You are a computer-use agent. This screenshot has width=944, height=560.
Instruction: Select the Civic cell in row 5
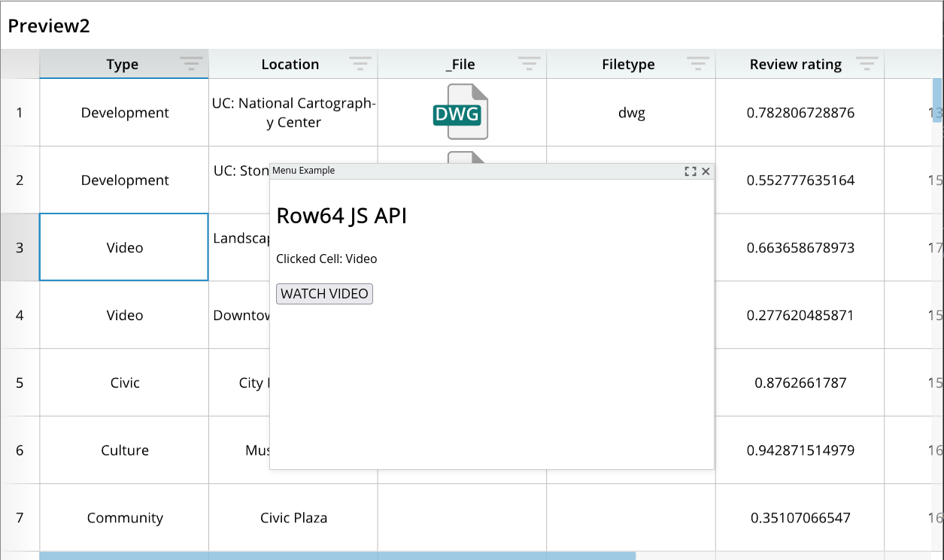tap(124, 383)
